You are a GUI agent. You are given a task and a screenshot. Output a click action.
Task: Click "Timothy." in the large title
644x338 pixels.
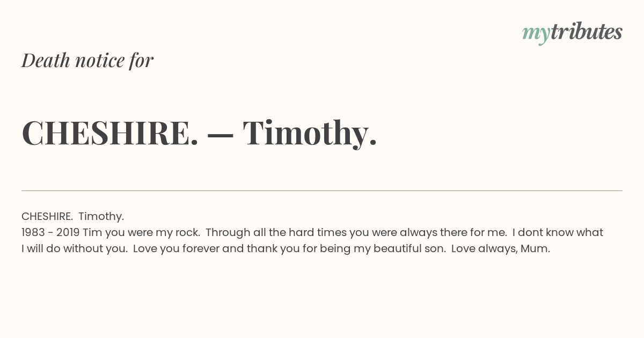pos(310,133)
